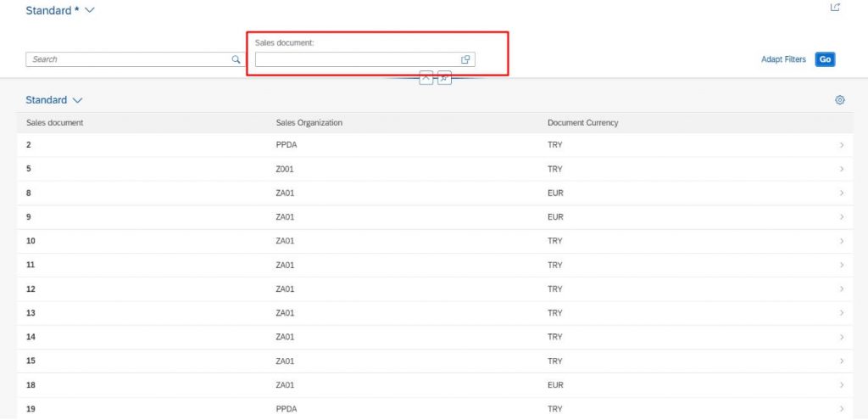This screenshot has width=868, height=420.
Task: Select sales document number 18
Action: click(x=31, y=385)
